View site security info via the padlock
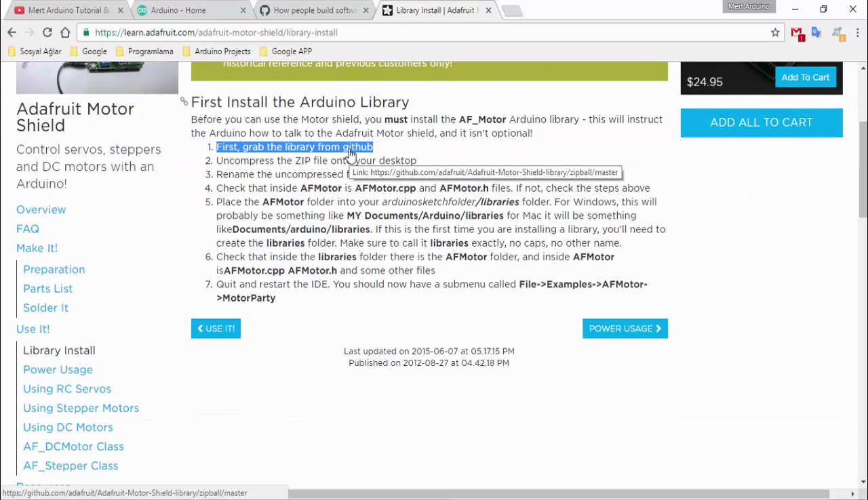 pos(86,32)
